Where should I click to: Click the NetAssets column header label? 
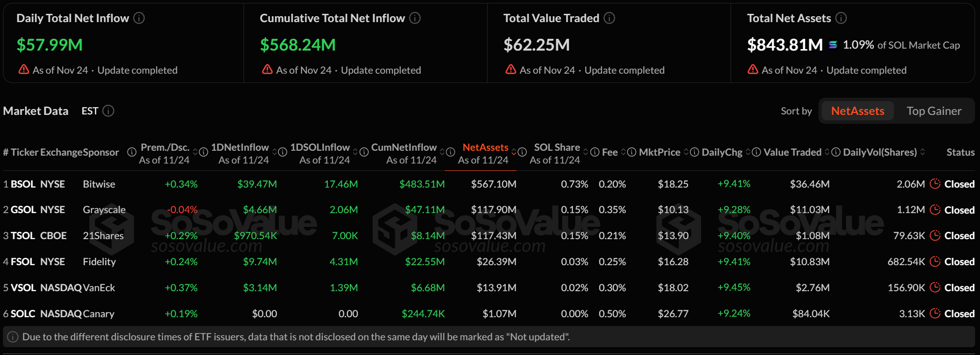pyautogui.click(x=485, y=147)
